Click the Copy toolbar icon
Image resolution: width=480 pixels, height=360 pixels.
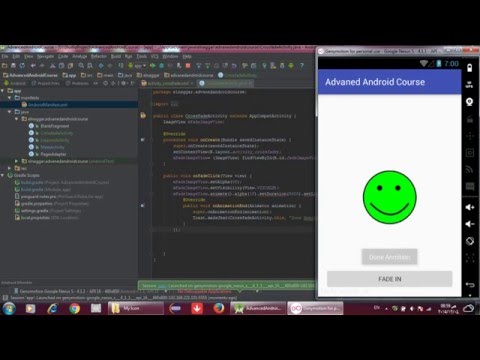pyautogui.click(x=61, y=66)
